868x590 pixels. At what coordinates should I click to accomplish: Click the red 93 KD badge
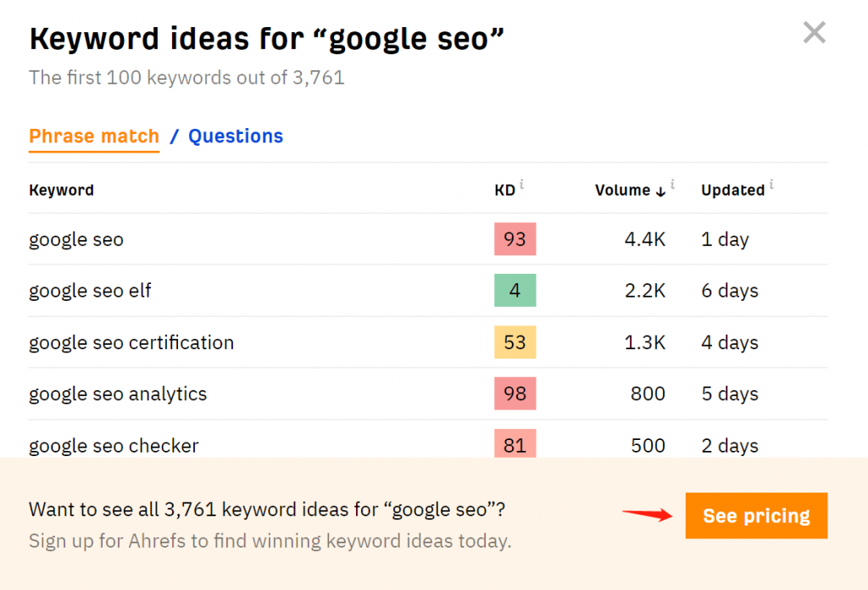point(515,239)
